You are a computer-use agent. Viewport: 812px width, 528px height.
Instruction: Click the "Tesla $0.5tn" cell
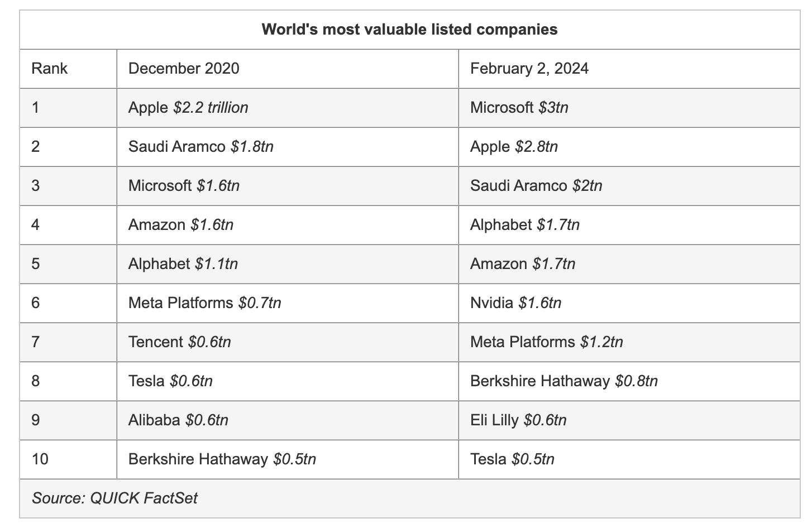coord(512,459)
